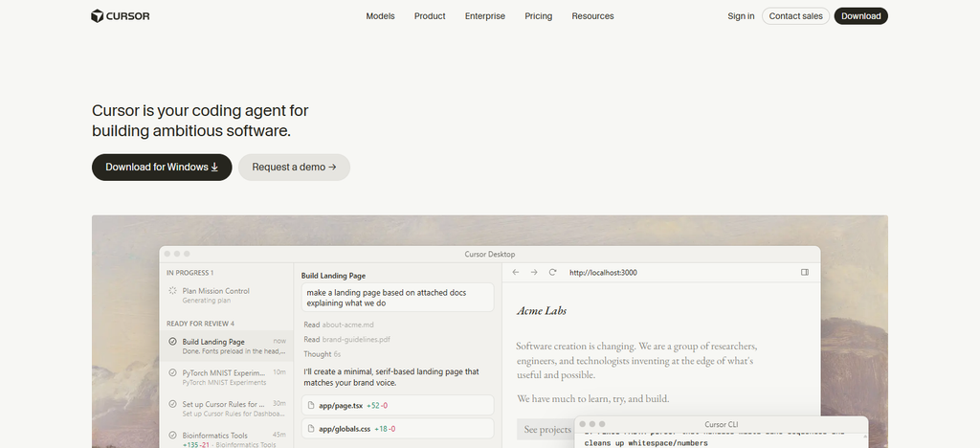This screenshot has height=448, width=980.
Task: Click the Sign in link
Action: [x=741, y=16]
